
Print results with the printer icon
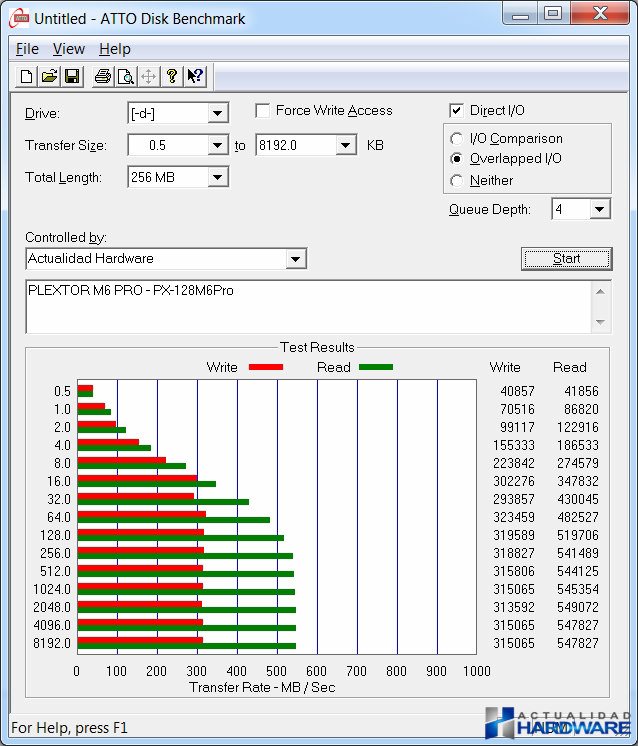(102, 77)
